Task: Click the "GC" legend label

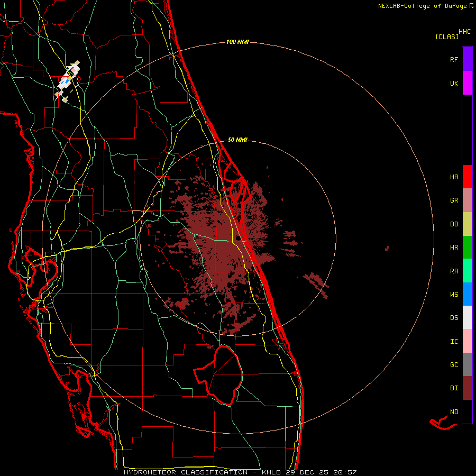Action: click(454, 365)
